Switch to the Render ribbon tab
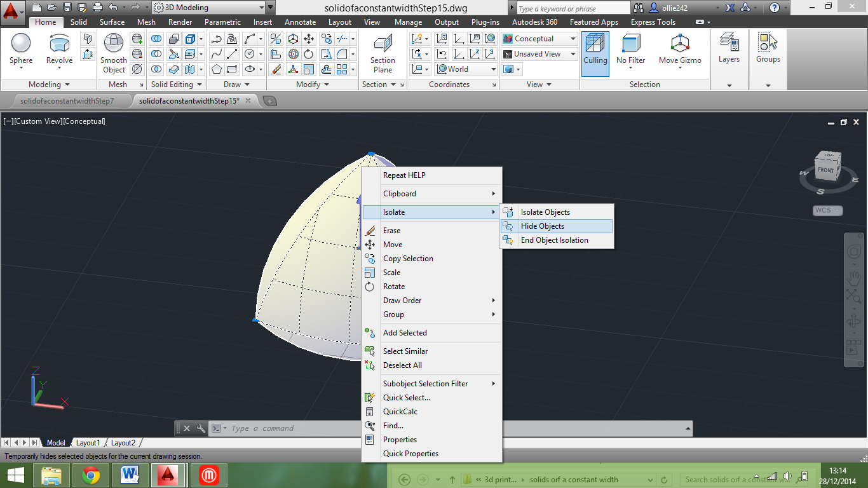The width and height of the screenshot is (868, 488). click(180, 22)
